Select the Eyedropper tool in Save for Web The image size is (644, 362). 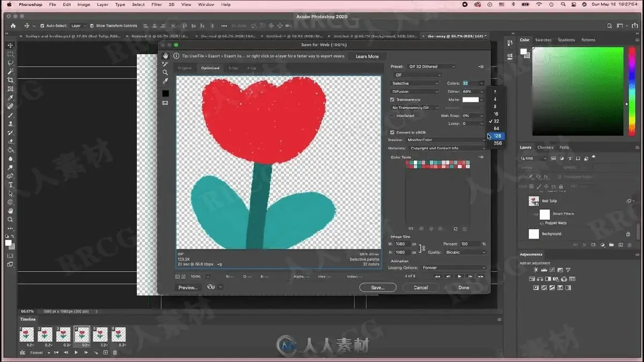(165, 81)
